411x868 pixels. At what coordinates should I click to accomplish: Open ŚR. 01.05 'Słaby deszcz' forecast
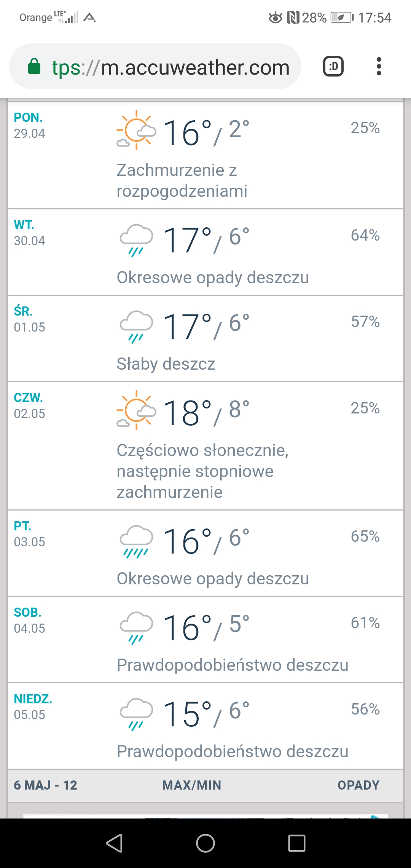166,364
